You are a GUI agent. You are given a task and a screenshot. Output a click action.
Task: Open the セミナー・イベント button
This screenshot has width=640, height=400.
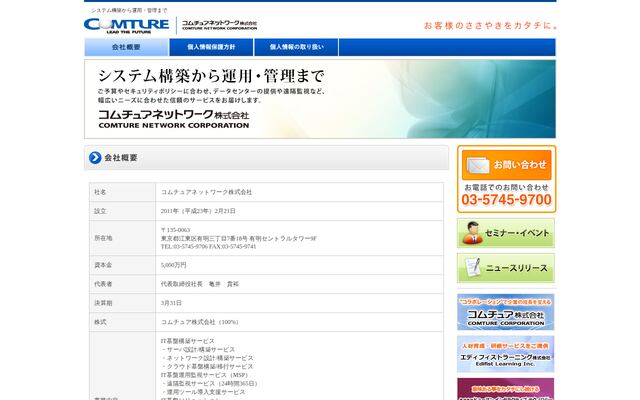pos(506,233)
